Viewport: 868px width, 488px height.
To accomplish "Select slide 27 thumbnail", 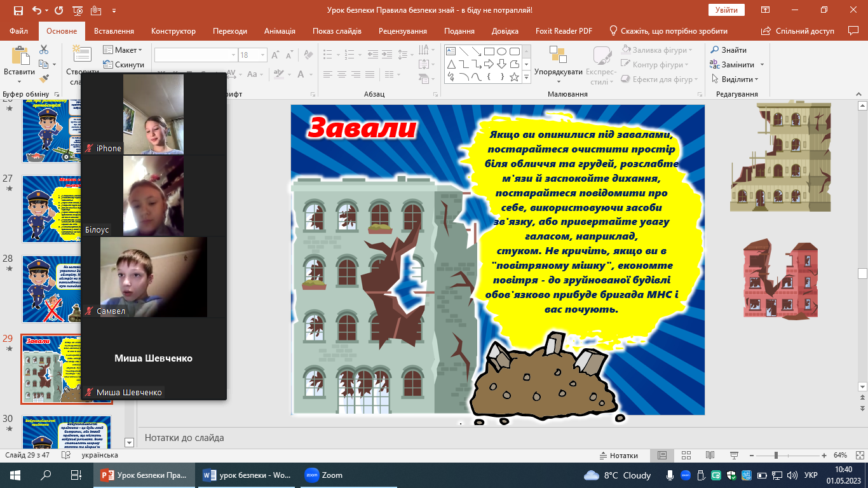I will [66, 209].
